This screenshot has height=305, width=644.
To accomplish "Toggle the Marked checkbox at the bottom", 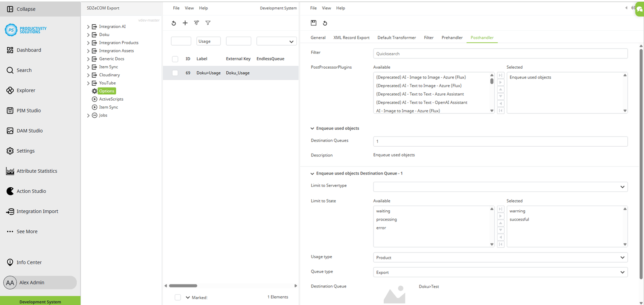I will click(178, 297).
